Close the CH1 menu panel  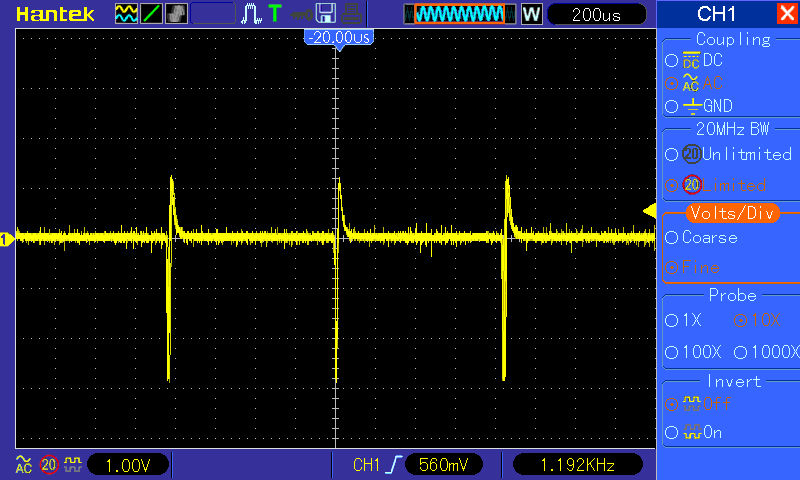pyautogui.click(x=787, y=13)
